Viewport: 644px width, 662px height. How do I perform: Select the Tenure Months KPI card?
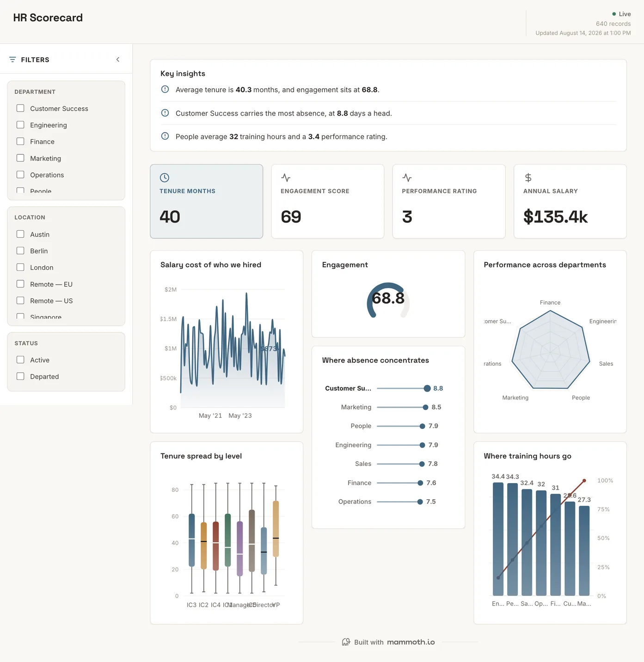tap(207, 202)
